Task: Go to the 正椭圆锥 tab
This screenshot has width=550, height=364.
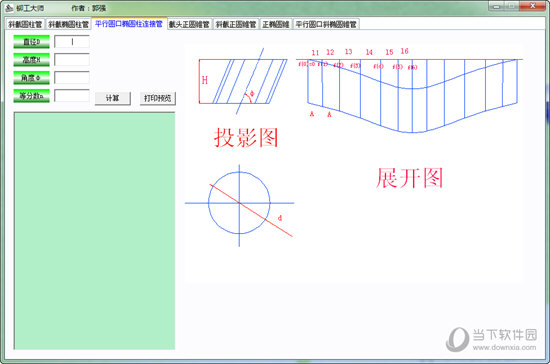Action: (276, 24)
